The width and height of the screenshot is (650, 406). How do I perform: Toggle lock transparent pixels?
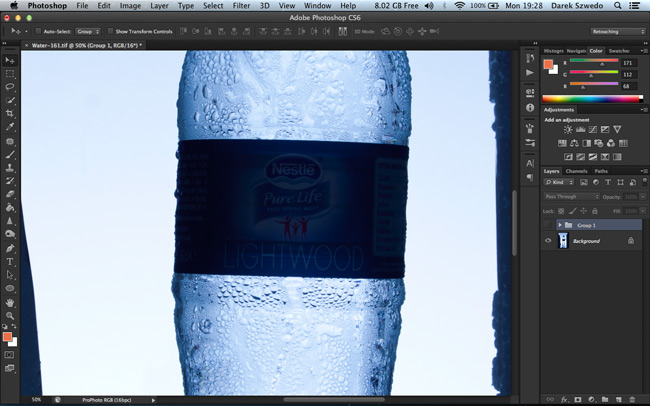coord(561,211)
